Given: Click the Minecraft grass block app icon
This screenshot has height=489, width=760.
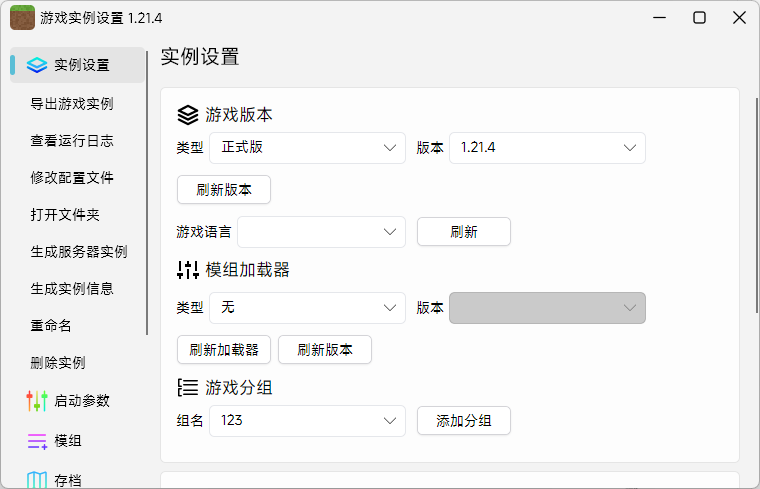Looking at the screenshot, I should 22,18.
